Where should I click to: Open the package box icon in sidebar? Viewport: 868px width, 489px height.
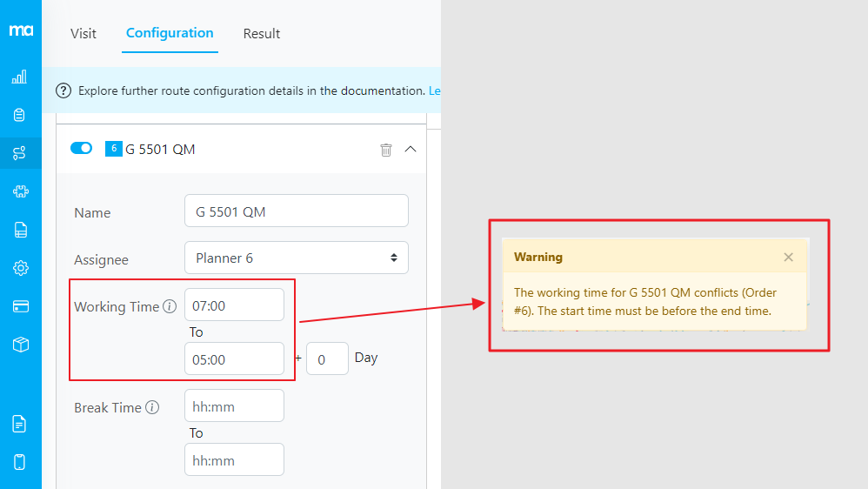[20, 345]
